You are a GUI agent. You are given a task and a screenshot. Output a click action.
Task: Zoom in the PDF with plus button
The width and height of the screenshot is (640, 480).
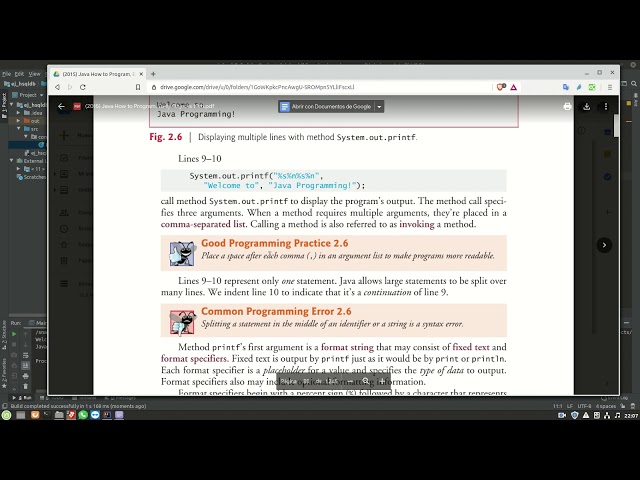pos(382,381)
